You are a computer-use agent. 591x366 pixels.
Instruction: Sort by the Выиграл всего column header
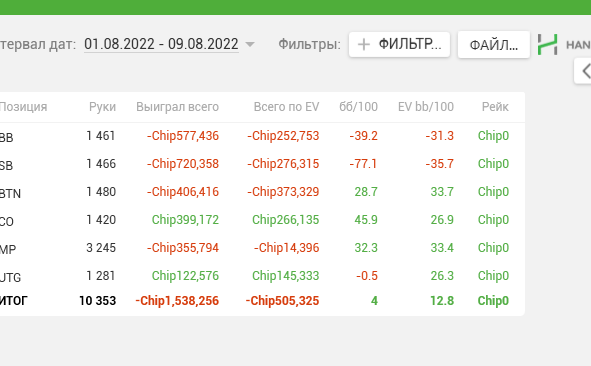click(x=178, y=107)
